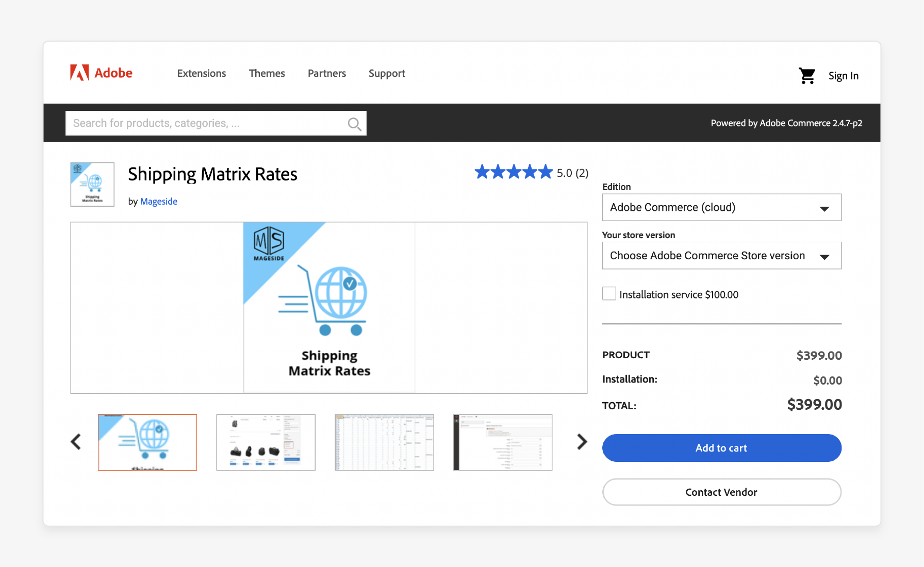Click Powered by Adobe Commerce 2.4.7-p2 text

coord(786,123)
